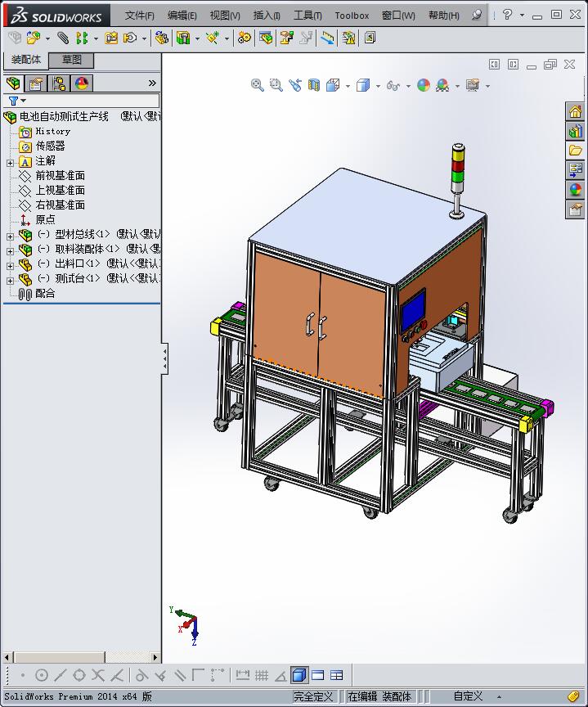Click the New Motion Study icon
This screenshot has width=588, height=707.
tap(245, 38)
